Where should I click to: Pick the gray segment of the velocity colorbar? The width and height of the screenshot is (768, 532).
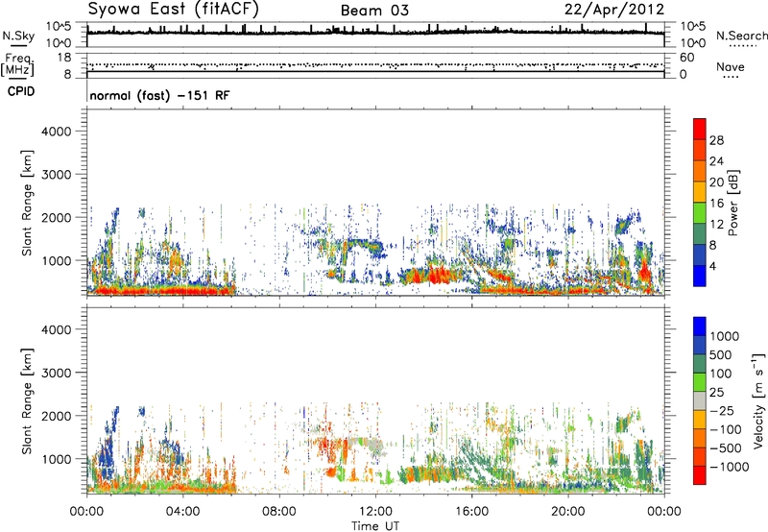coord(700,400)
